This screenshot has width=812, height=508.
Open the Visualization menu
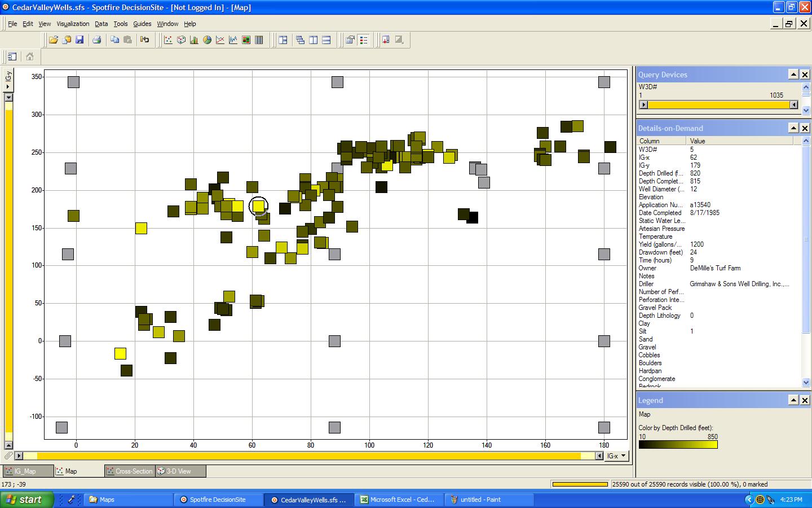73,24
